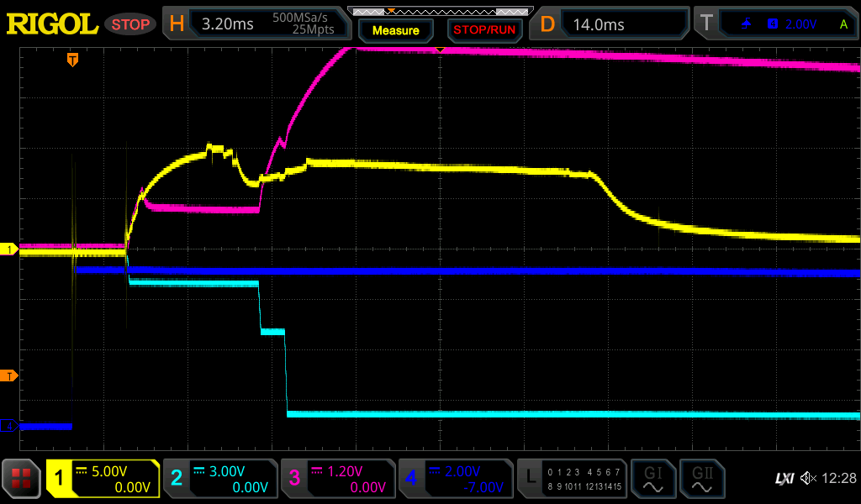Toggle channel 3 with 1.20V scale
Screen dimensions: 861x504
pyautogui.click(x=337, y=479)
